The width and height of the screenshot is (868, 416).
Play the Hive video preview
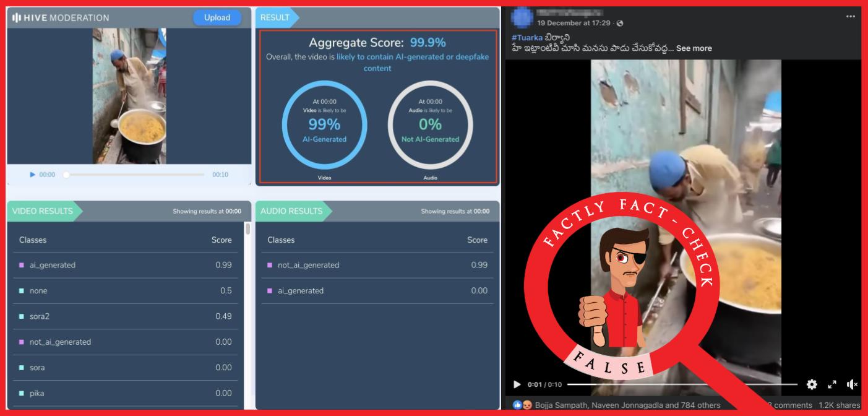click(x=33, y=175)
